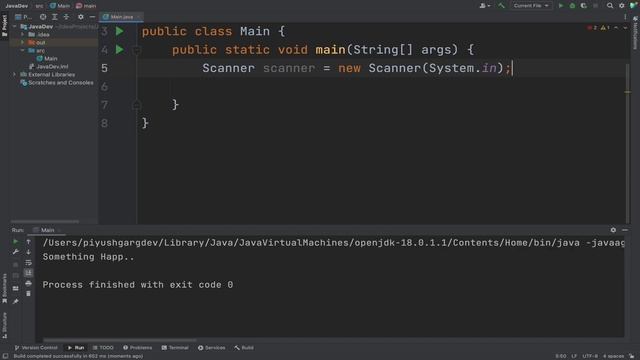Image resolution: width=640 pixels, height=360 pixels.
Task: Clear all console output with trash icon
Action: pos(29,294)
